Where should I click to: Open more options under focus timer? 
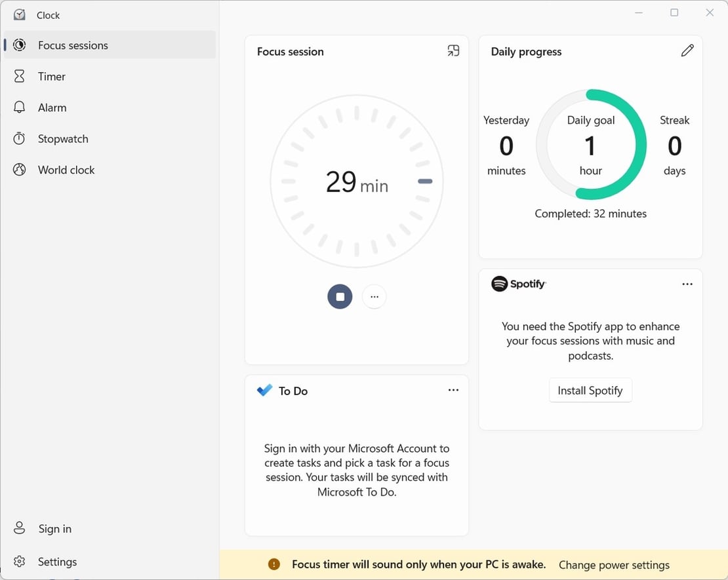pos(374,296)
